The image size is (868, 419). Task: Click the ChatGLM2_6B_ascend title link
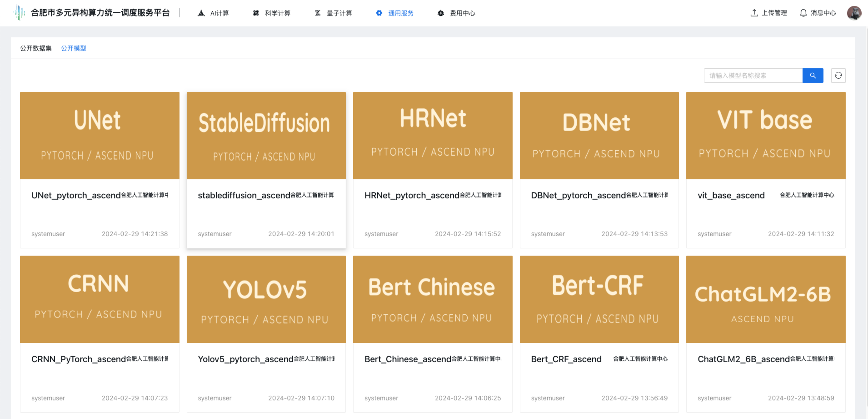(743, 359)
